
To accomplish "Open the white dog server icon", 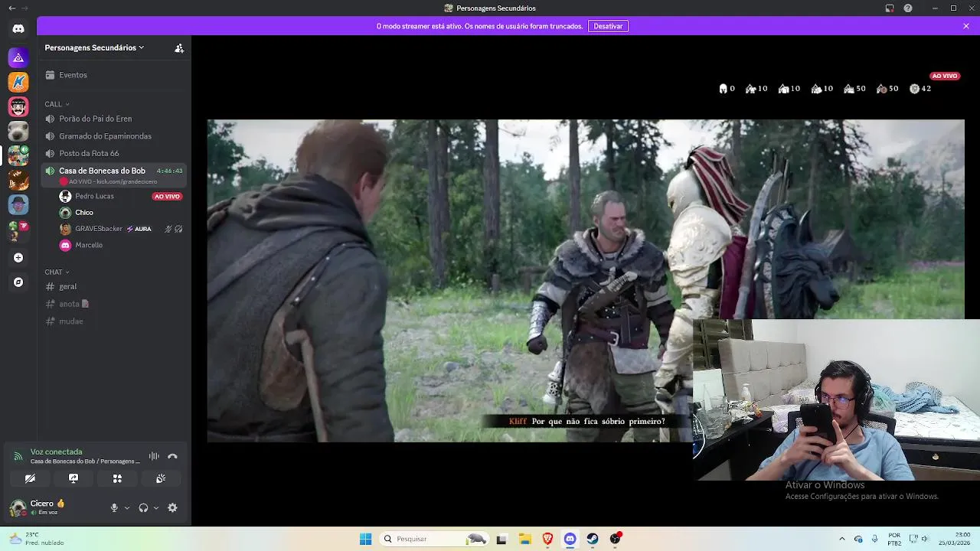I will (18, 131).
